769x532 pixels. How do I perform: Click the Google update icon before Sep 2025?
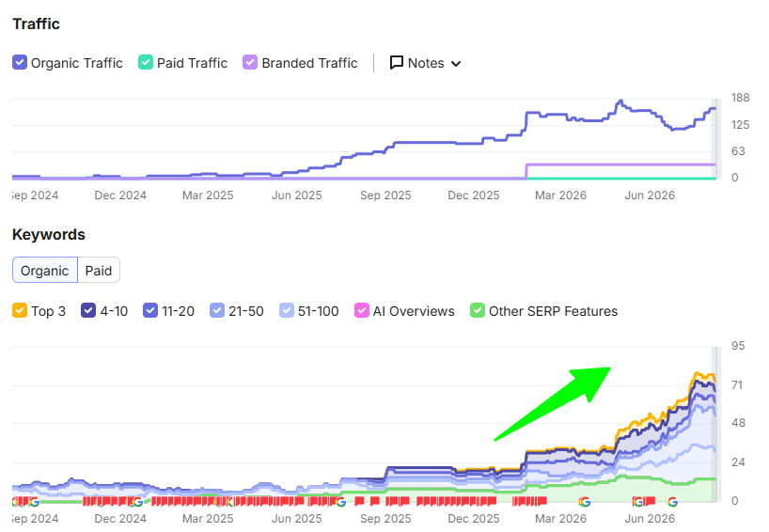click(x=340, y=502)
